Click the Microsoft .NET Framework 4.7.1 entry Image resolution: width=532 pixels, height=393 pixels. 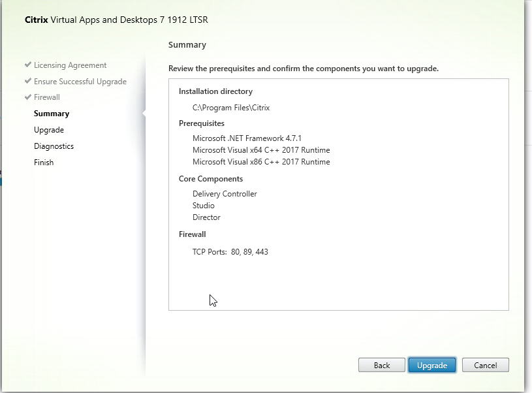247,138
